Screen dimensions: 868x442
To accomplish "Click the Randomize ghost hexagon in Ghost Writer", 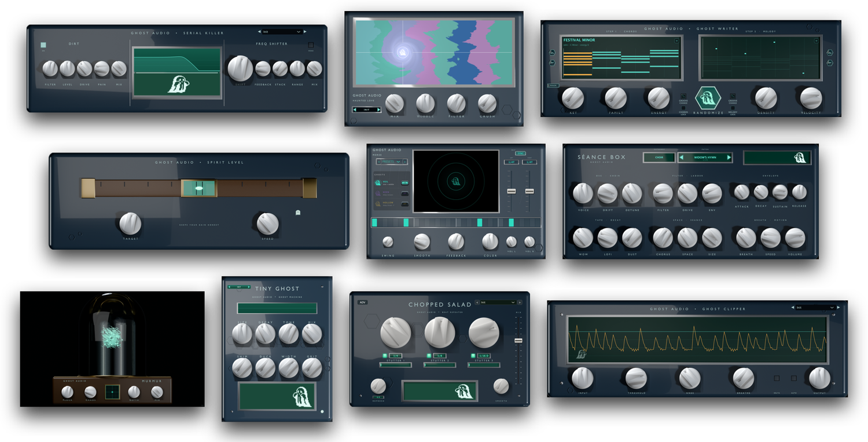I will pyautogui.click(x=708, y=98).
